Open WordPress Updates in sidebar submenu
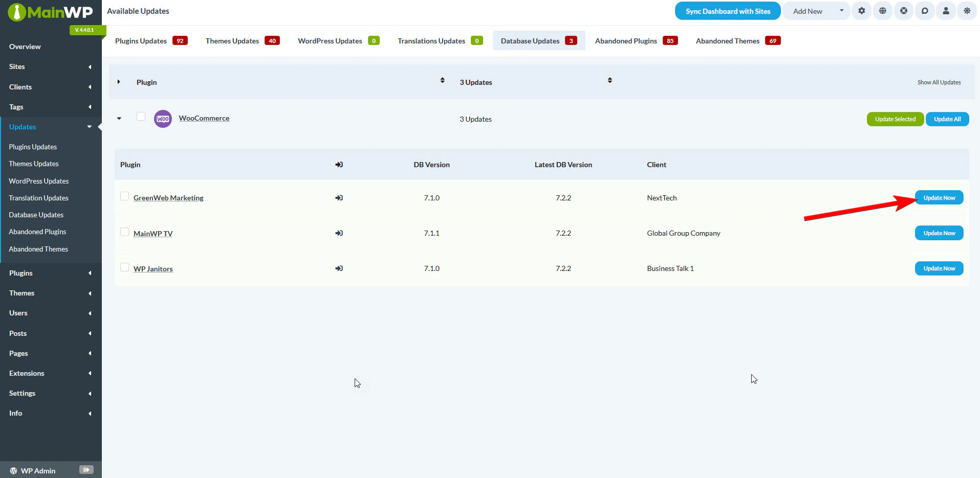The height and width of the screenshot is (478, 980). click(39, 181)
